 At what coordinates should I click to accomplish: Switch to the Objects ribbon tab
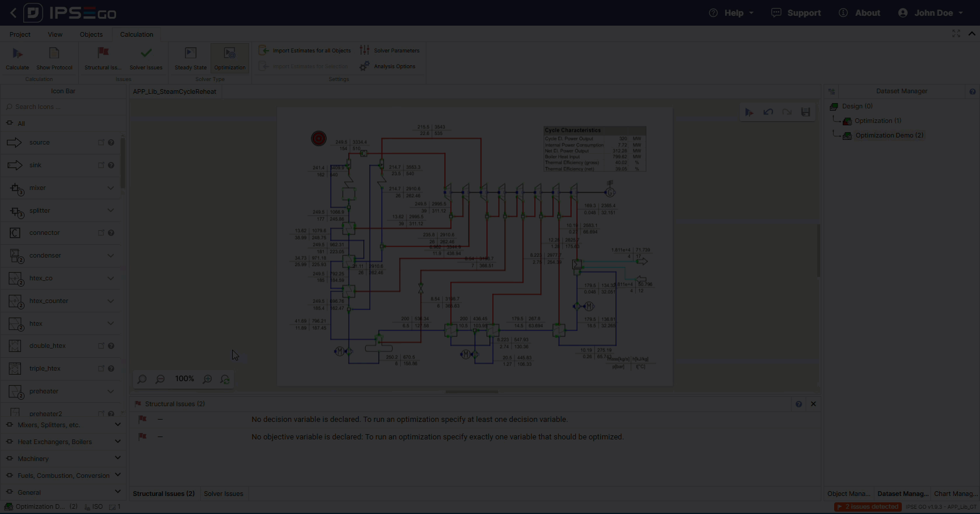pyautogui.click(x=91, y=34)
